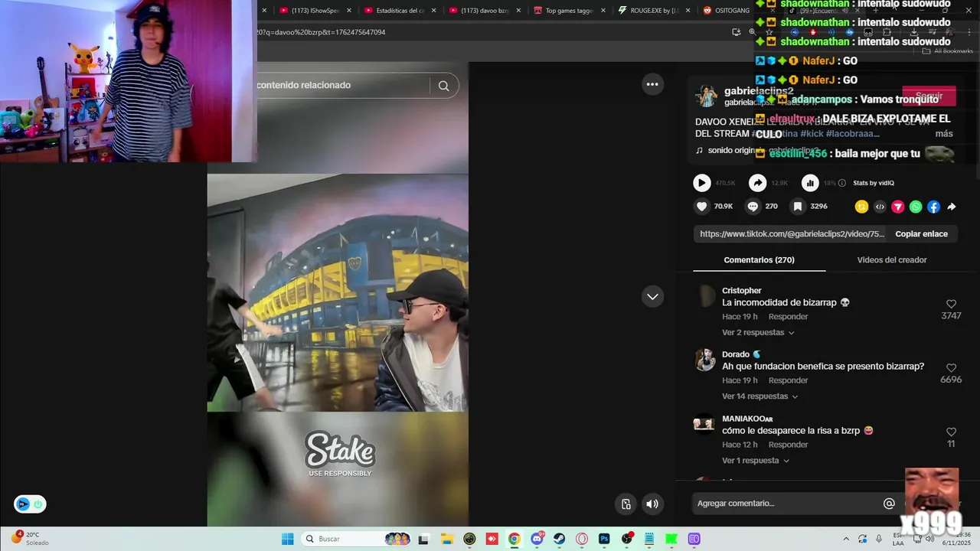Expand 'Ver 14 respuestas' under Dorado
The image size is (980, 551).
760,396
